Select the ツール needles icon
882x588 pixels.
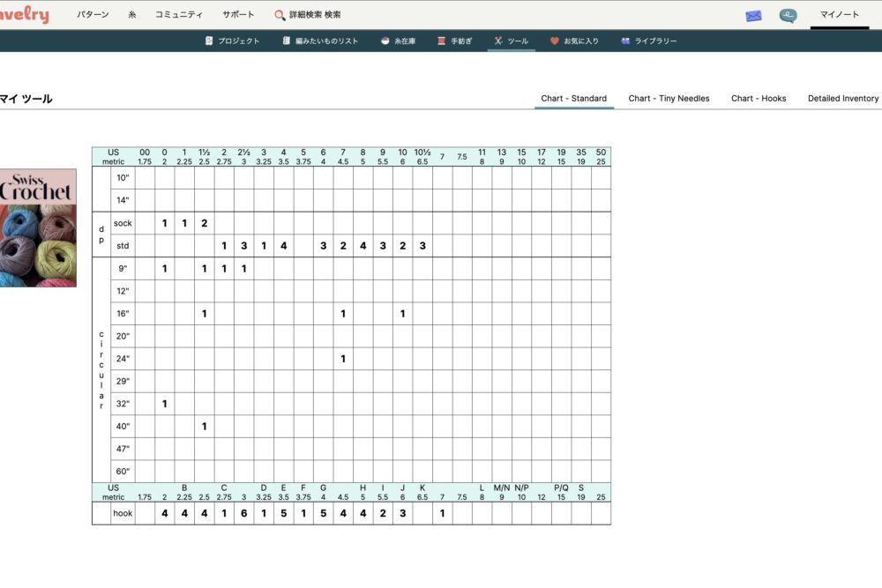click(x=497, y=41)
